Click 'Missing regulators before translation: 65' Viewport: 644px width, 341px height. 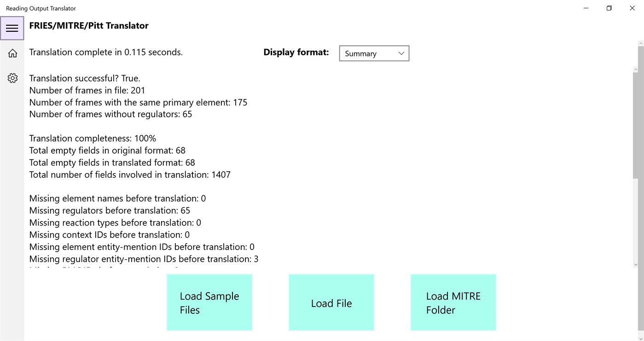coord(110,210)
